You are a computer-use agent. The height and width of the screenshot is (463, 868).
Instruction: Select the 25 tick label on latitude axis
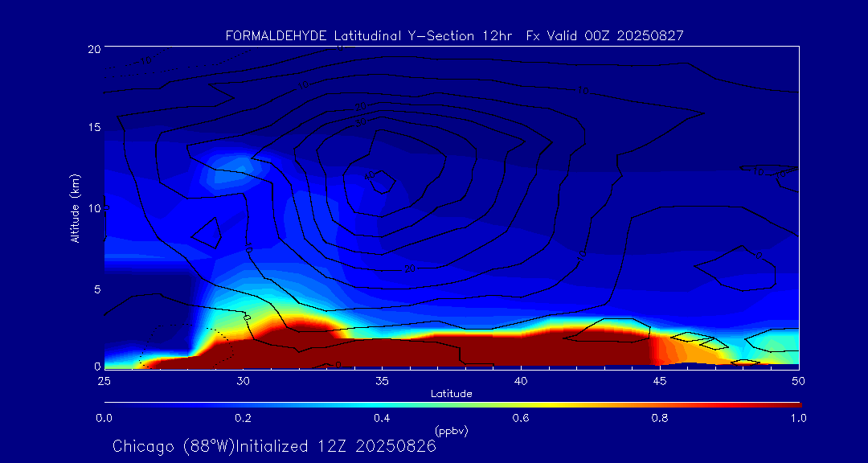coord(104,380)
